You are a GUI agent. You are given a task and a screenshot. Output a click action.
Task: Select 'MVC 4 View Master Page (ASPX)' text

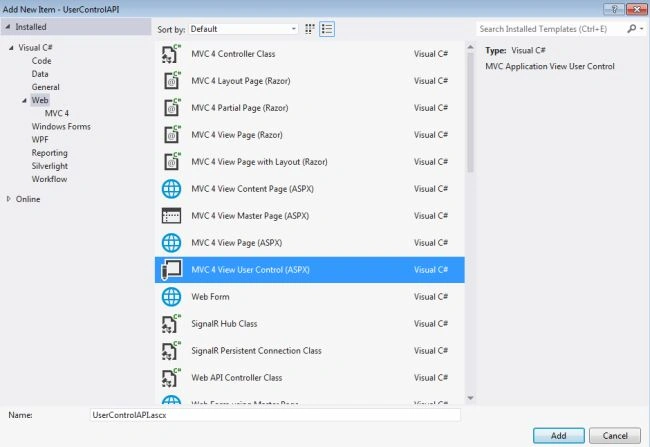(250, 216)
